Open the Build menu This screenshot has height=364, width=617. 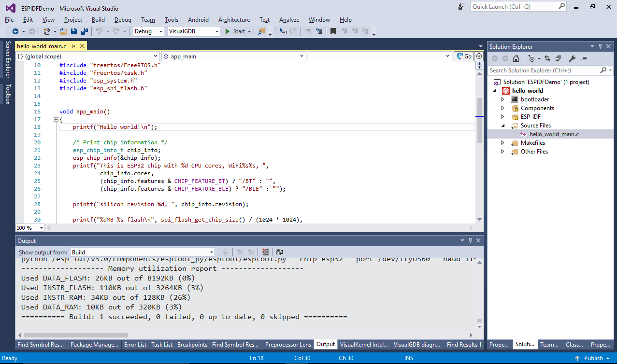[98, 20]
